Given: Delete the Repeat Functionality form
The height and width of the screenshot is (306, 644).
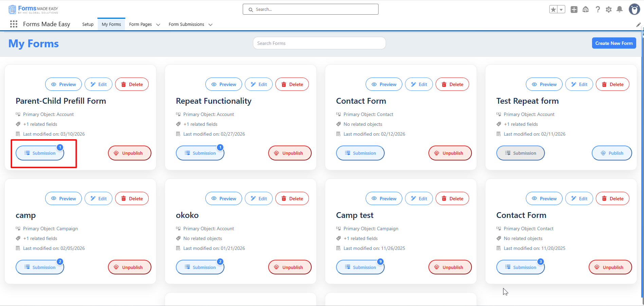Looking at the screenshot, I should point(292,84).
